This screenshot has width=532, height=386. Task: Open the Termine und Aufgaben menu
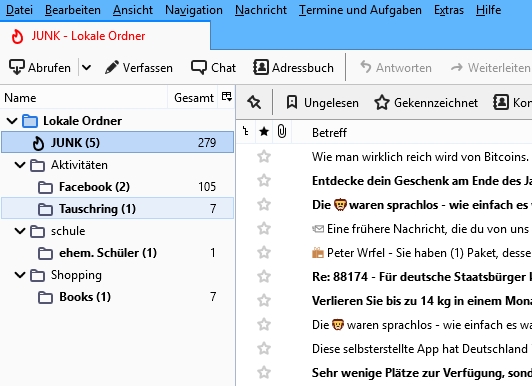[360, 10]
